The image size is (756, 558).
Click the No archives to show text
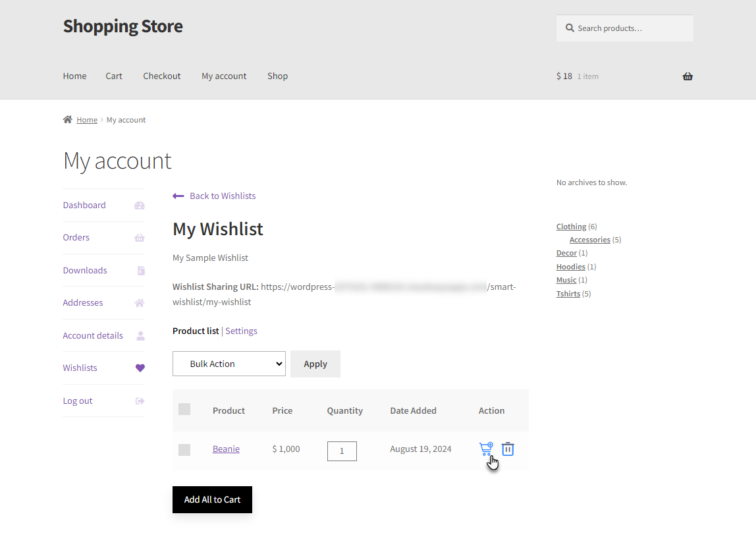click(x=591, y=182)
